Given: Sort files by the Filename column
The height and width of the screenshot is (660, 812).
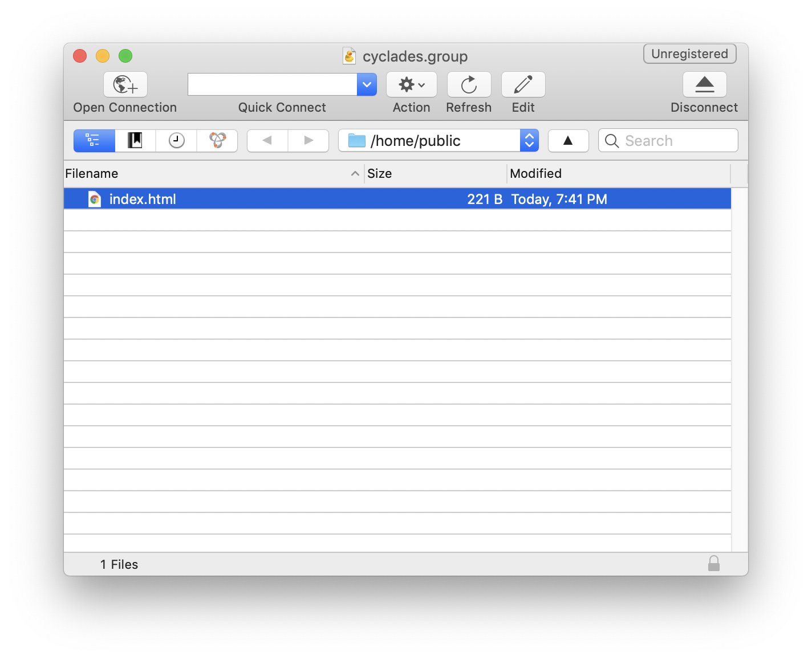Looking at the screenshot, I should tap(211, 174).
